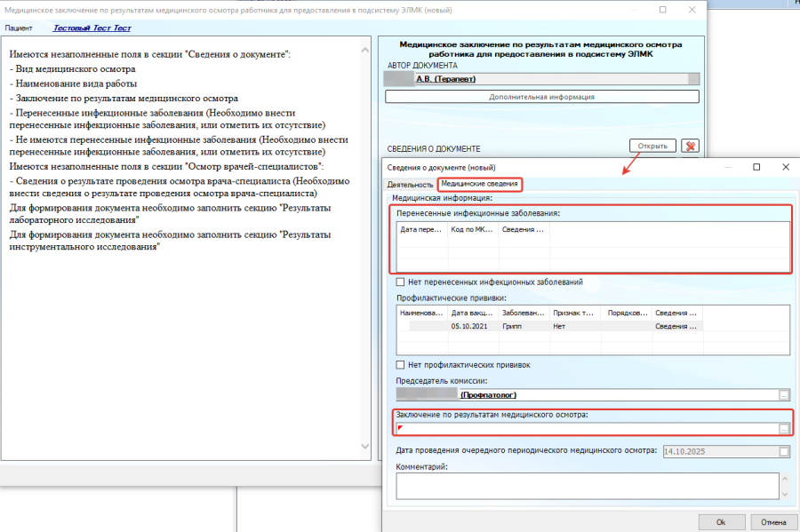Open patient link Тестовый Тест Тест
The width and height of the screenshot is (800, 532).
click(92, 28)
